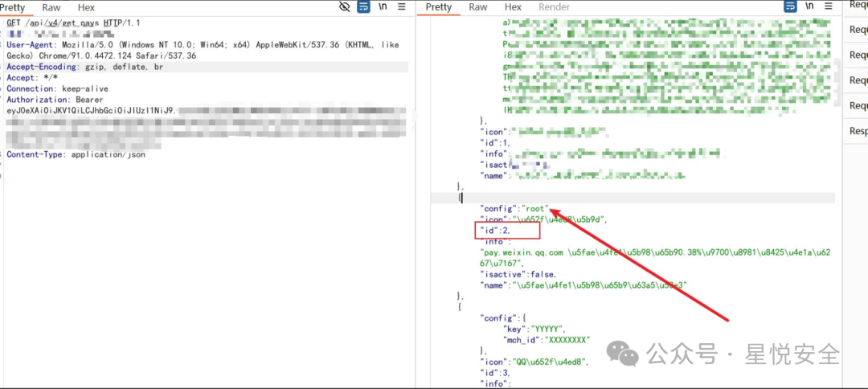The image size is (868, 389).
Task: Click the Content-Type: application/json header
Action: (76, 154)
